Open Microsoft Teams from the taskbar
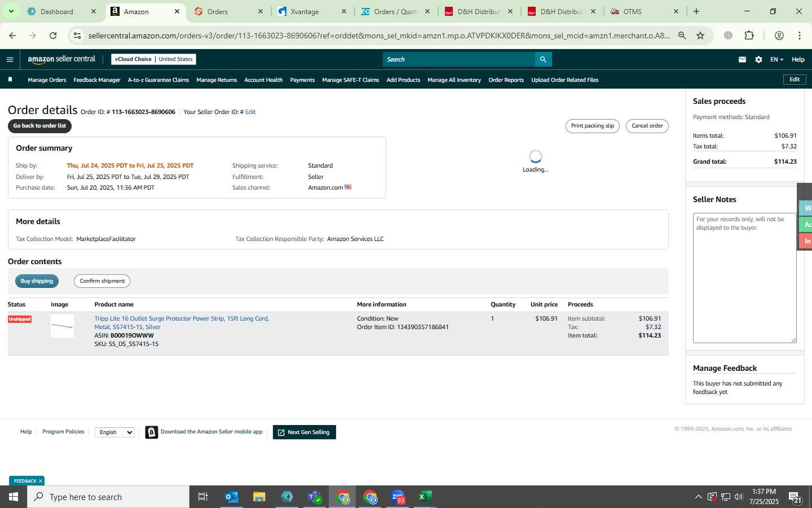Viewport: 812px width, 508px height. (315, 497)
